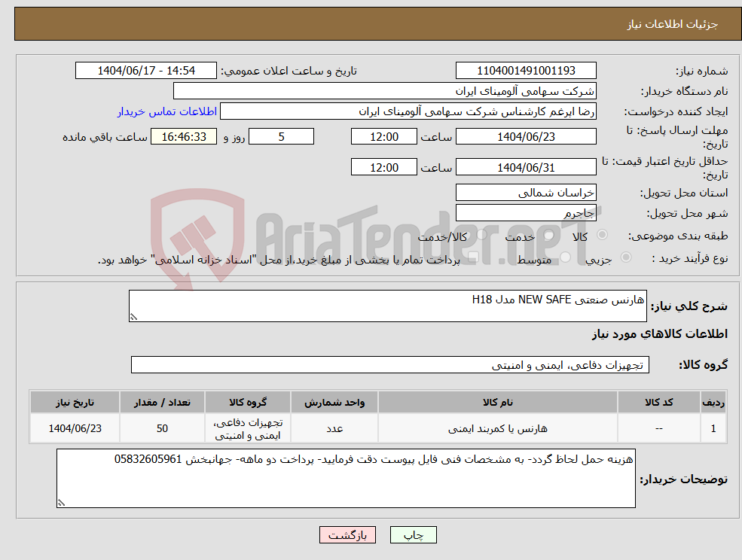742x560 pixels.
Task: Click the خراسان شمالی province field
Action: 525,193
